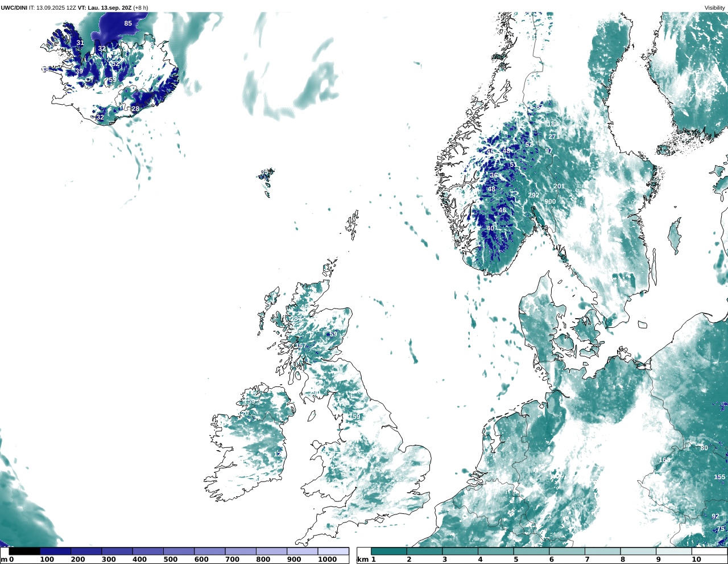Select the black swatch between 0 and 100 m
728x564 pixels.
click(24, 551)
